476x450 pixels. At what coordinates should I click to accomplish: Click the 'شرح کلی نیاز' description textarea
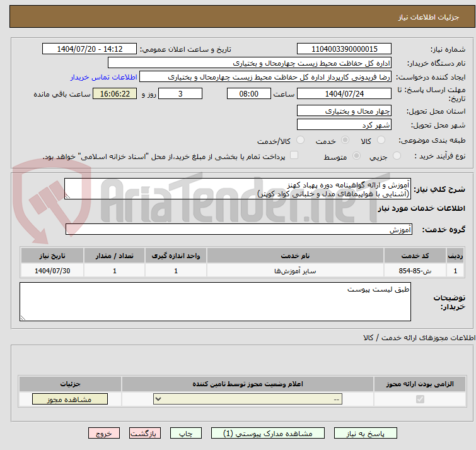click(238, 189)
